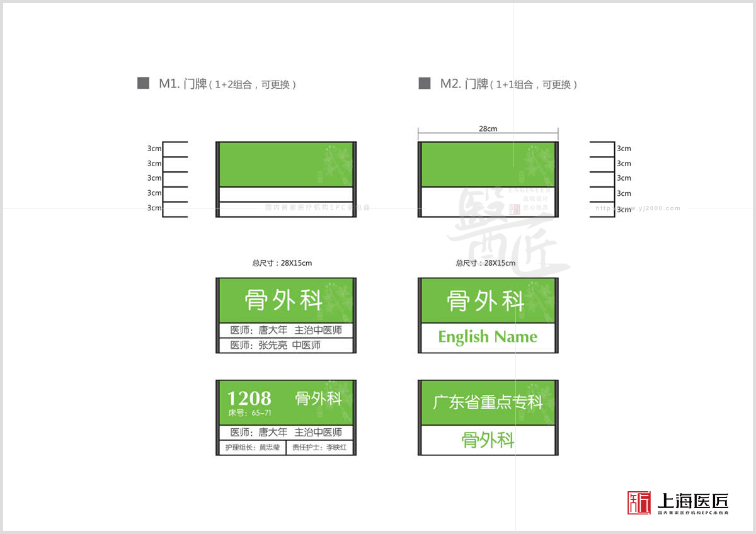Select the 28cm width dimension label
The height and width of the screenshot is (534, 756).
[488, 128]
